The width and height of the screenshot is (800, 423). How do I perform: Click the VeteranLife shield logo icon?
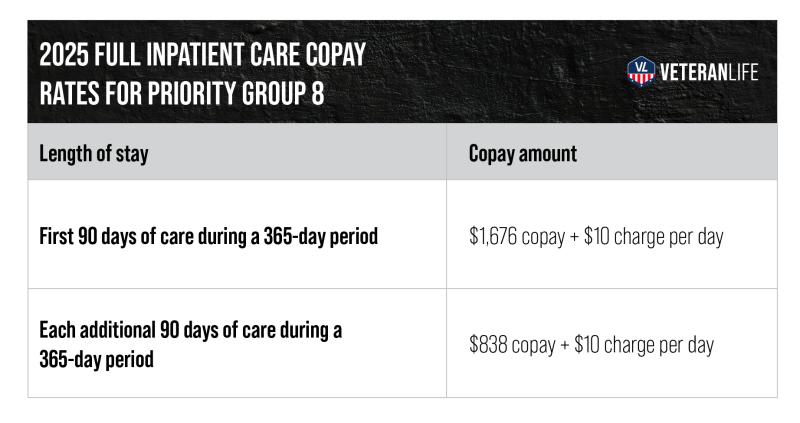(x=641, y=71)
